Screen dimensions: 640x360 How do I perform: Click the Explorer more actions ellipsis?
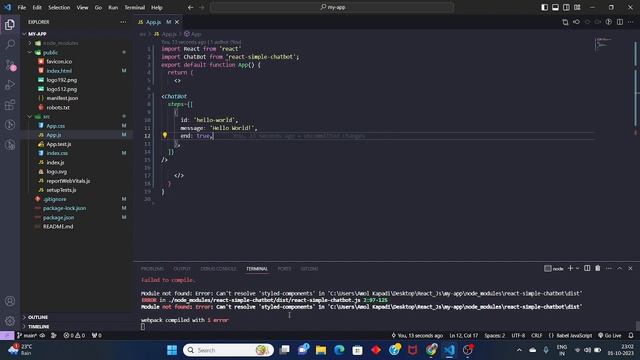123,22
